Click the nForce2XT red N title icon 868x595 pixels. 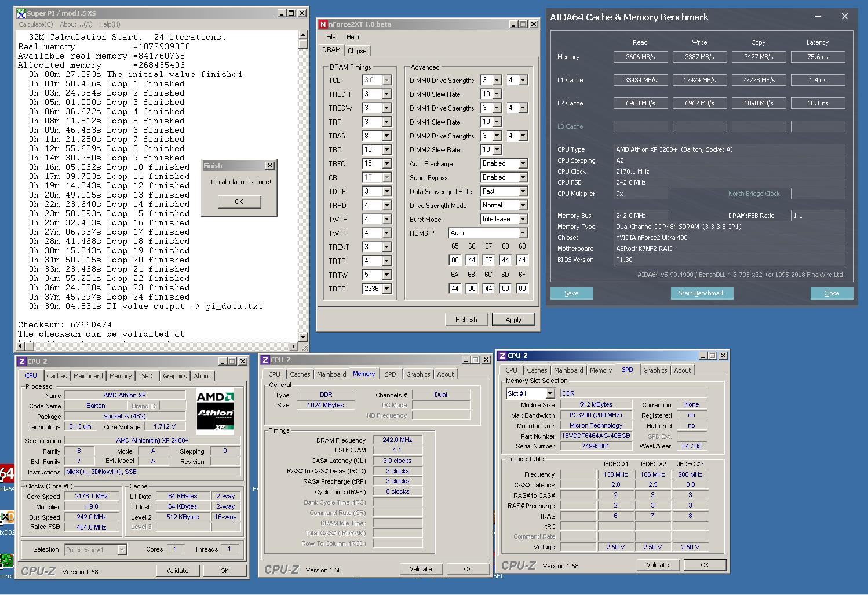pos(323,24)
